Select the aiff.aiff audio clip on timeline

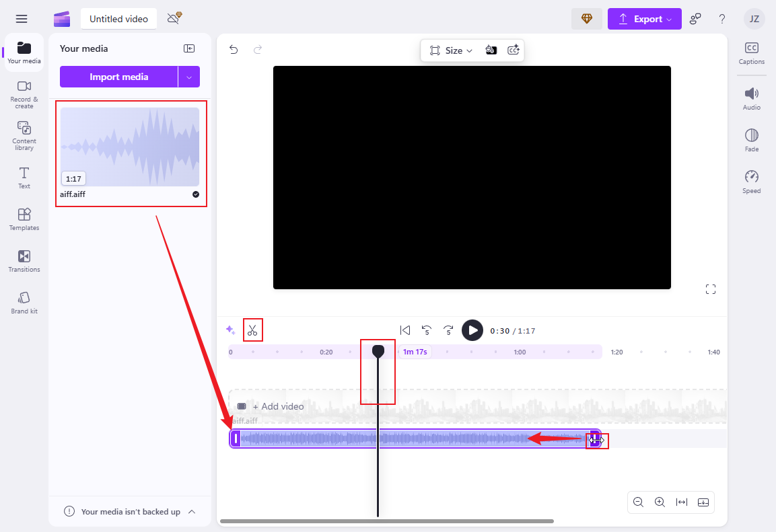[x=415, y=439]
